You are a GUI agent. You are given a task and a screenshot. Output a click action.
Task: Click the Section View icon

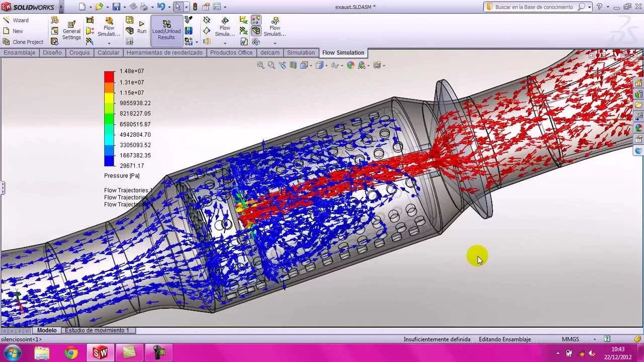[x=293, y=65]
